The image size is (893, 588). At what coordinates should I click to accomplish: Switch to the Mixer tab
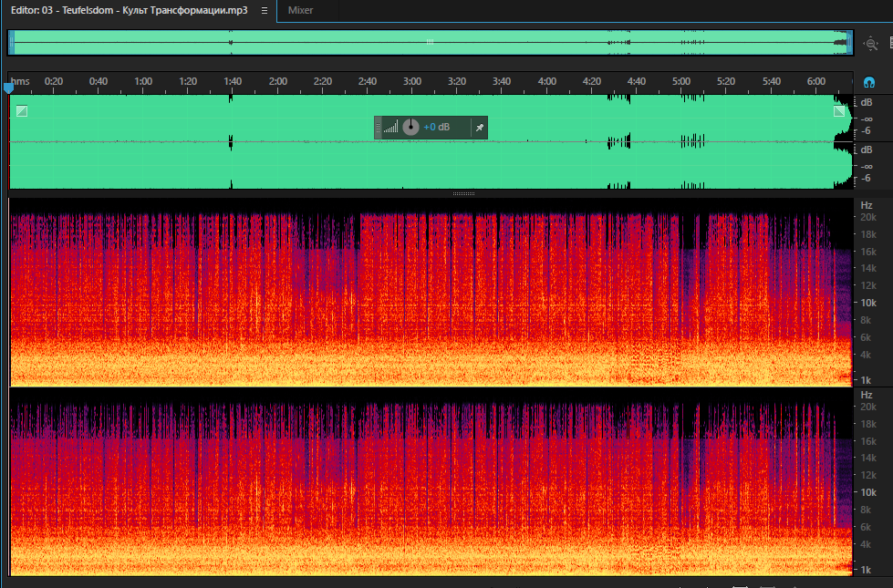[x=300, y=10]
